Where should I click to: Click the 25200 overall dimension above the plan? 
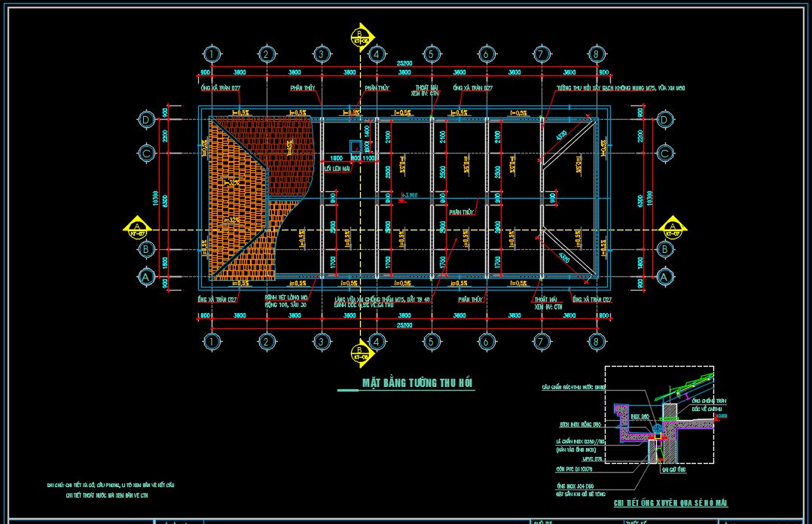point(404,65)
